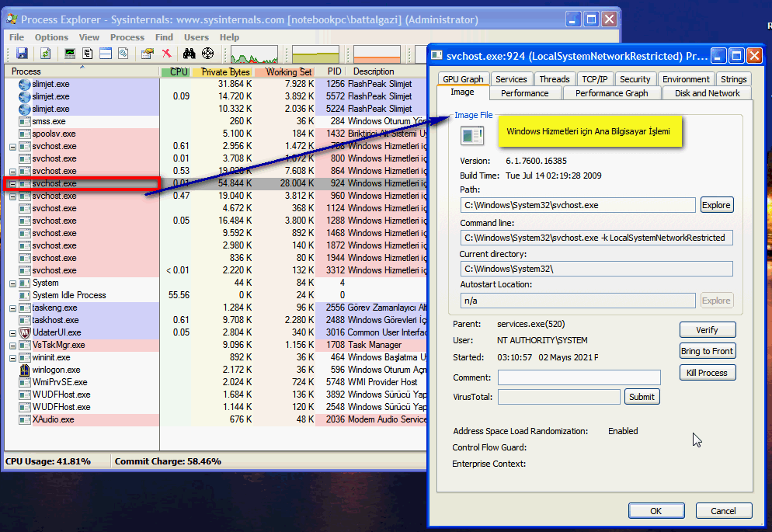This screenshot has height=532, width=772.
Task: Open the Users menu
Action: [x=196, y=37]
